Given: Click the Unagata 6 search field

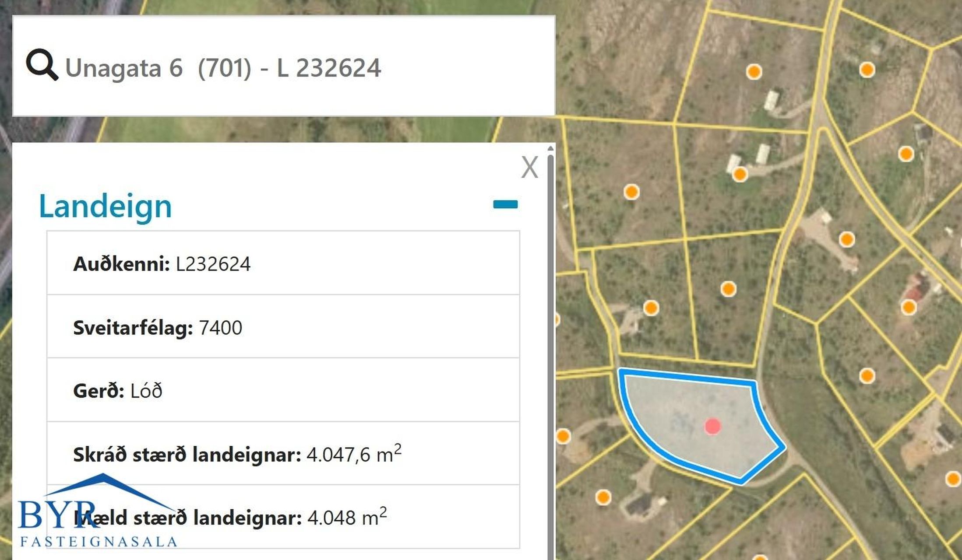Looking at the screenshot, I should pyautogui.click(x=223, y=68).
